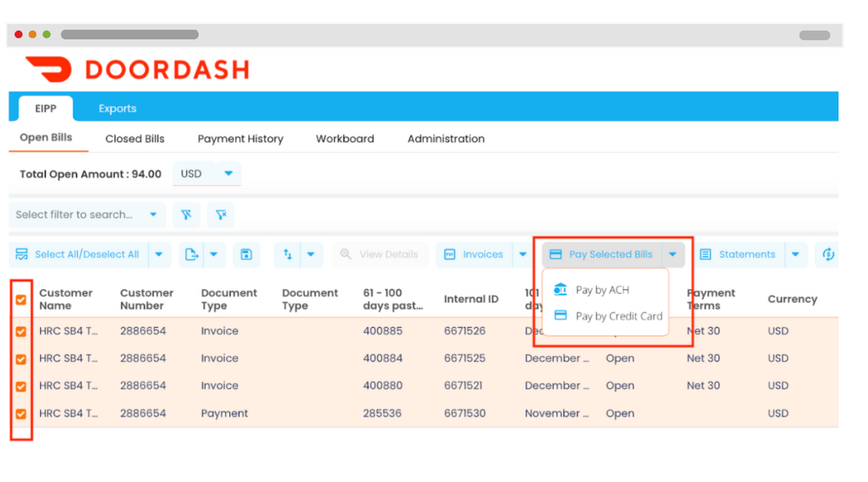Click the Payment document type cell
868x482 pixels.
(224, 414)
